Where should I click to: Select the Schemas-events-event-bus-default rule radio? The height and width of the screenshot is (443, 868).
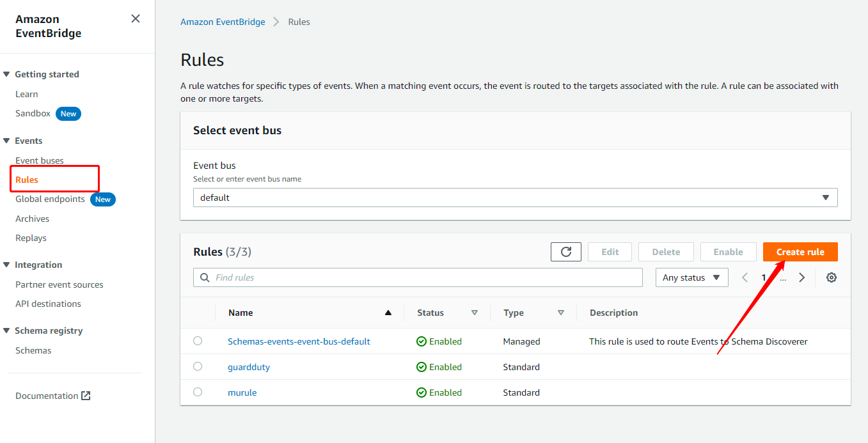[198, 341]
